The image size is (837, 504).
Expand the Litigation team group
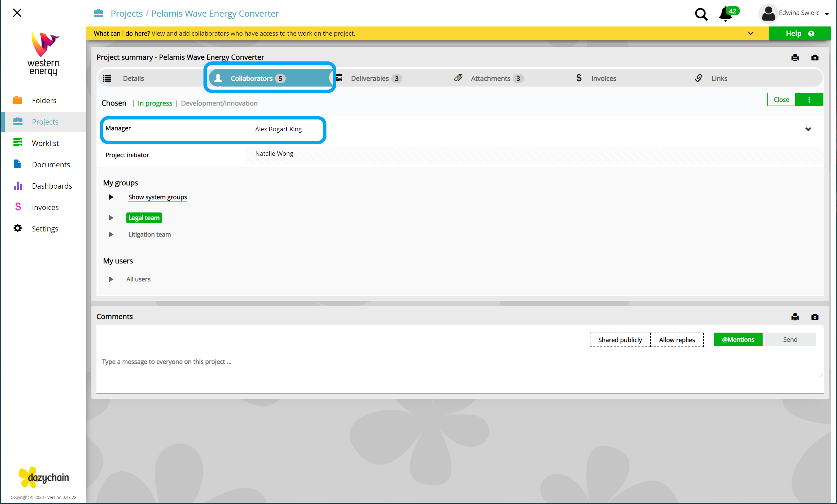111,235
